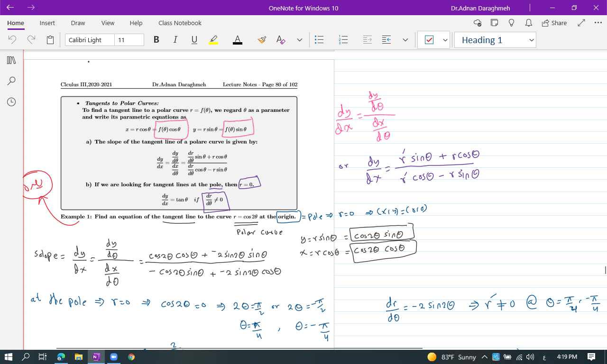Viewport: 607px width, 364px height.
Task: Open the lightbulb tips icon
Action: click(511, 23)
